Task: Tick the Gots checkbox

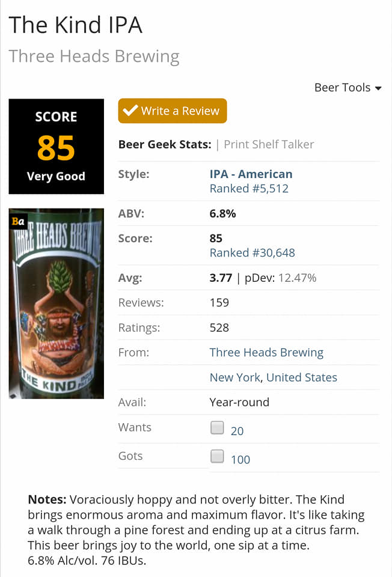Action: 217,457
